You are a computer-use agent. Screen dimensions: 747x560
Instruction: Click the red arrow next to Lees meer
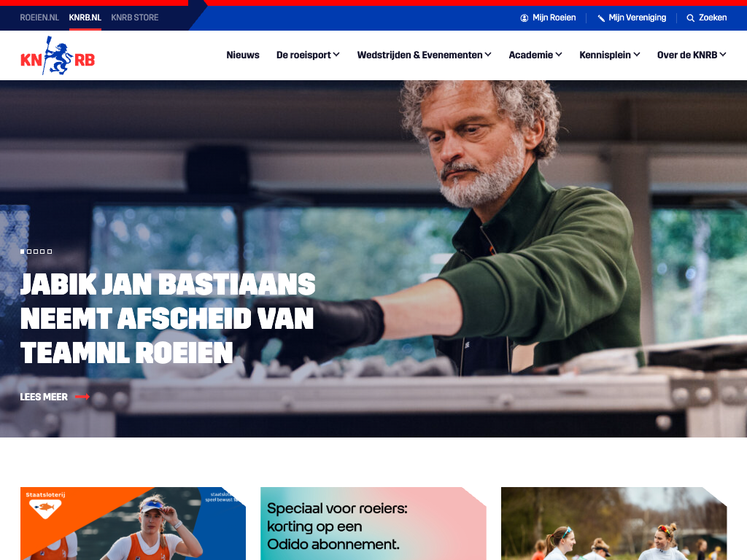82,397
